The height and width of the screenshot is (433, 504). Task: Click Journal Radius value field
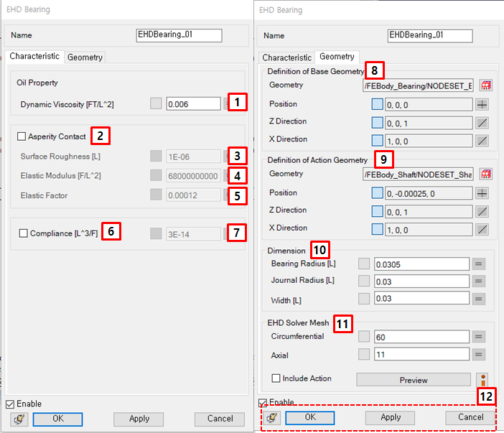pos(421,281)
